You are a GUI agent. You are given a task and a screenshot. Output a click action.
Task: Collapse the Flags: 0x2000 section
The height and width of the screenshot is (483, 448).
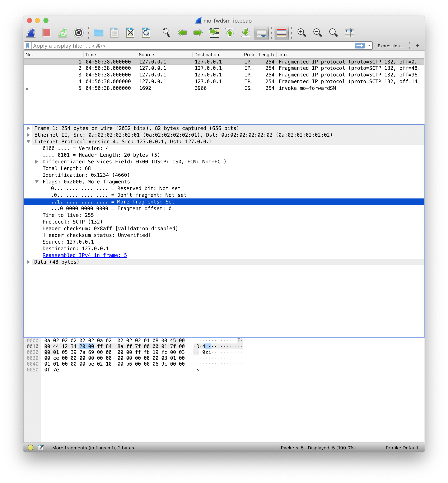tap(37, 182)
